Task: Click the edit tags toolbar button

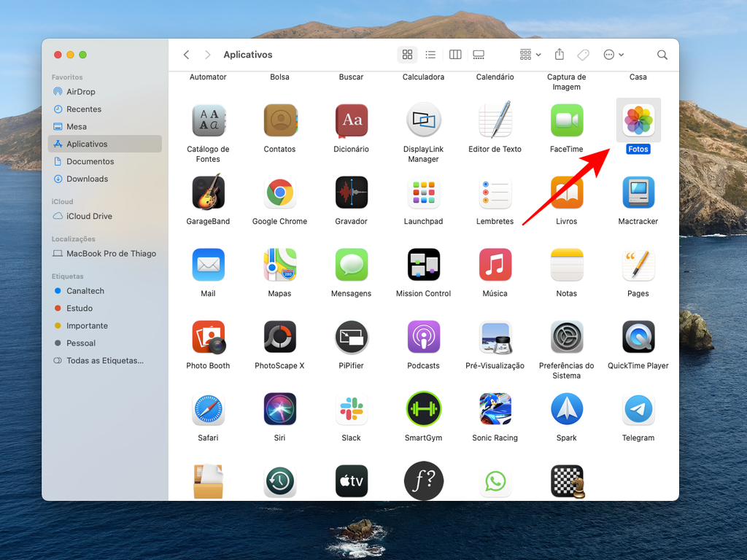Action: point(583,55)
